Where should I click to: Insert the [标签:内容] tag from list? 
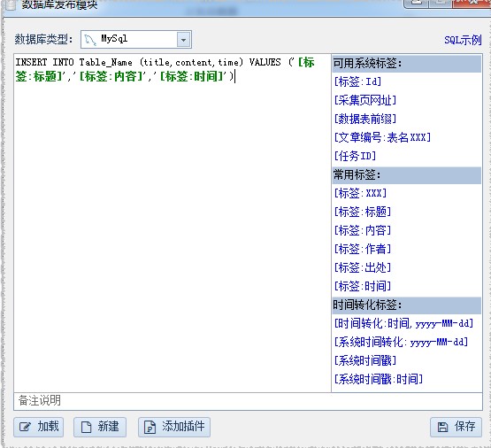[363, 230]
